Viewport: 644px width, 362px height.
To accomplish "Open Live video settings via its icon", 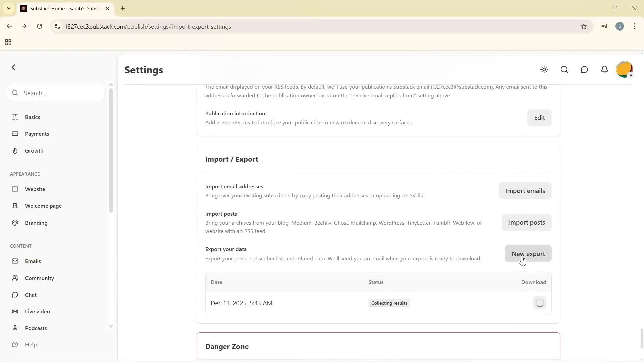I will click(15, 311).
